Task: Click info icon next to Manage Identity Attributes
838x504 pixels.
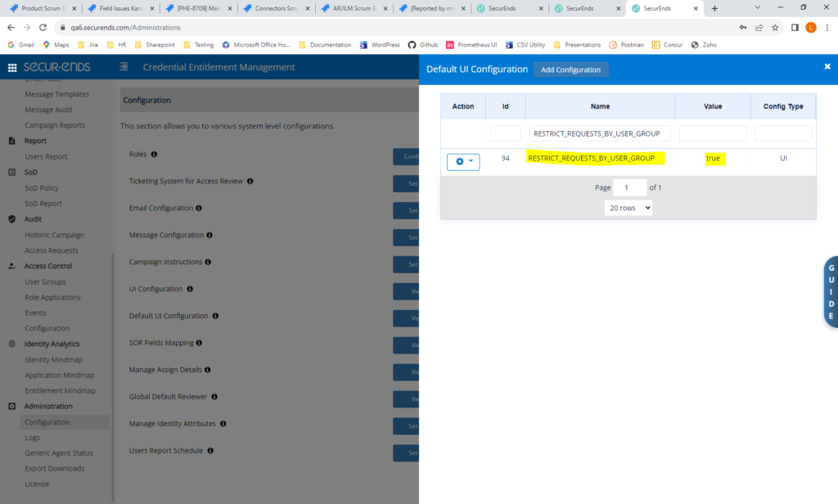Action: pyautogui.click(x=223, y=424)
